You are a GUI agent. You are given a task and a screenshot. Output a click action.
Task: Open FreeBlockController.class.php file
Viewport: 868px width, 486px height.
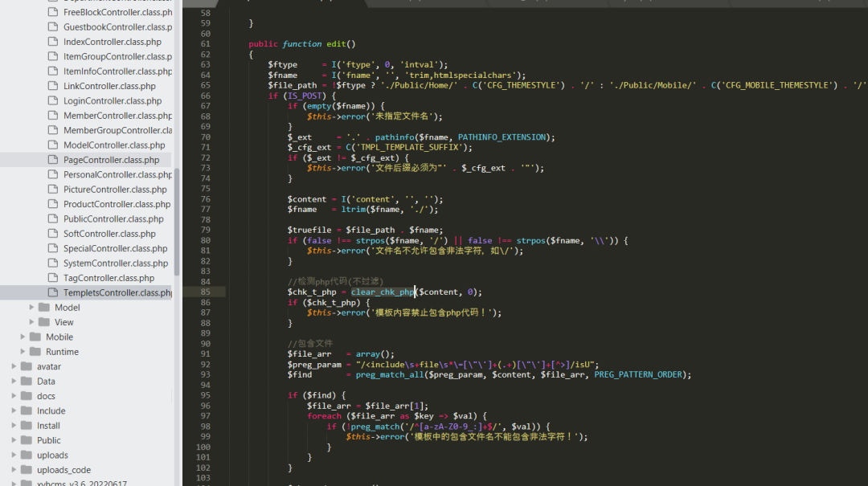(118, 12)
